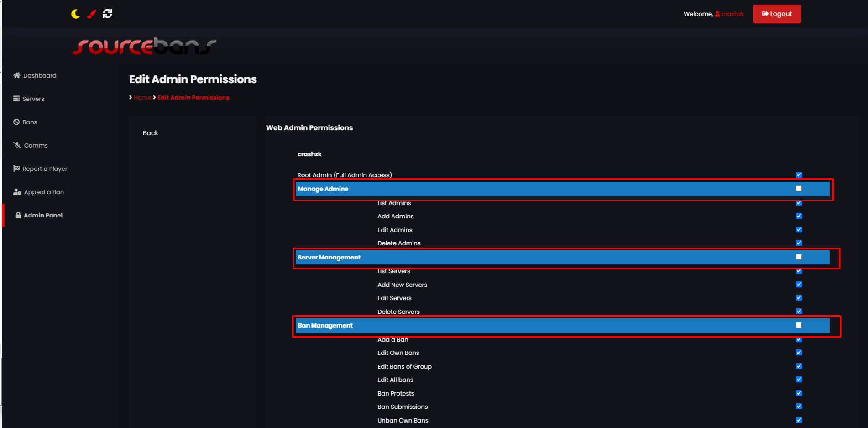The image size is (868, 428).
Task: Click the user icon beside crashzk
Action: tap(717, 14)
